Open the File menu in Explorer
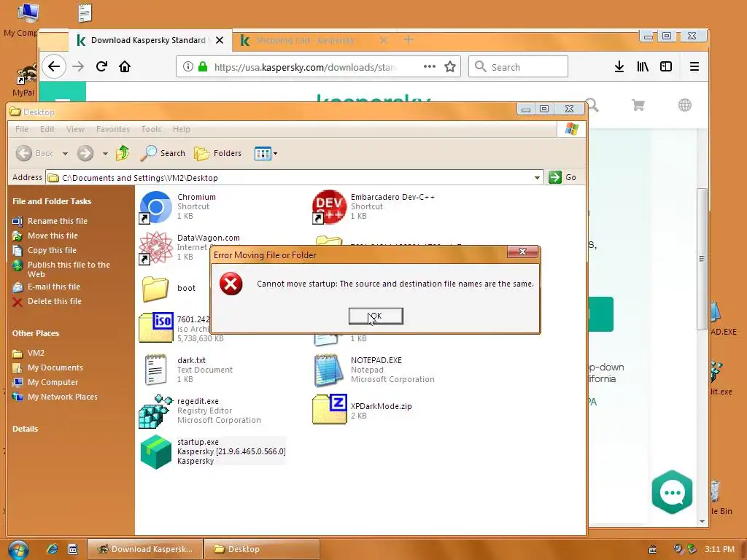Image resolution: width=747 pixels, height=560 pixels. pos(21,129)
